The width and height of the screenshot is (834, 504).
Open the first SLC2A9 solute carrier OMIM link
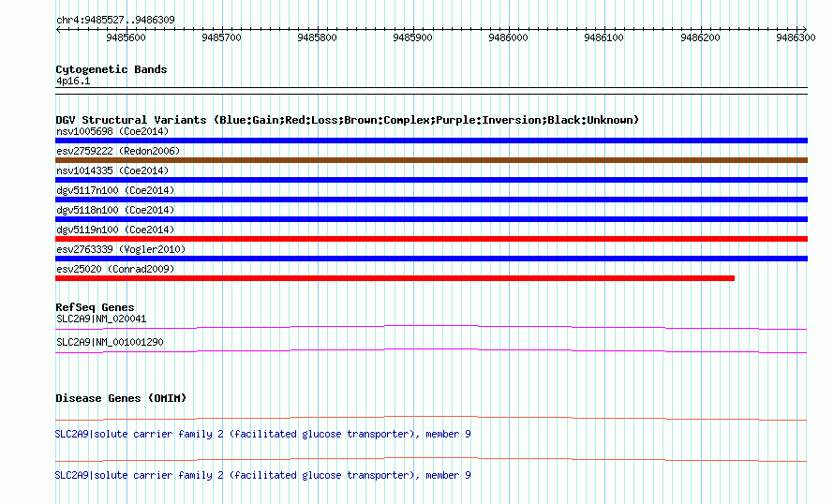pos(262,435)
